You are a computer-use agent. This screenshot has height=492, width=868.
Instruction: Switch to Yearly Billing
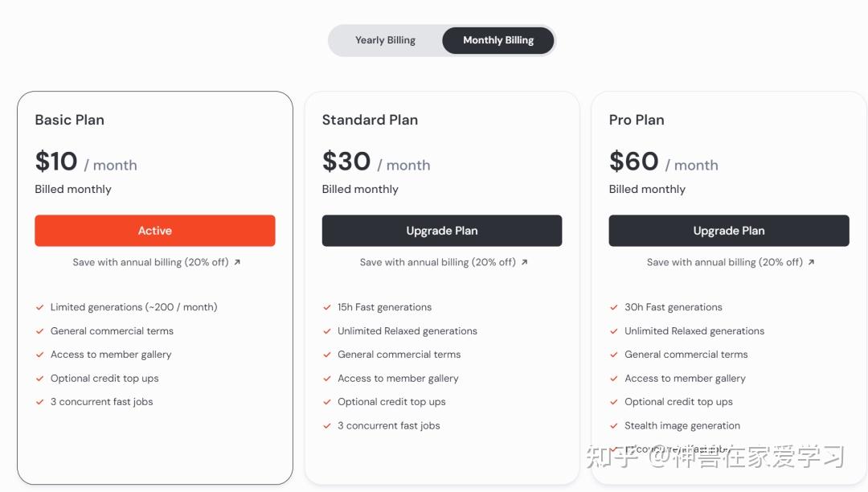[x=385, y=40]
